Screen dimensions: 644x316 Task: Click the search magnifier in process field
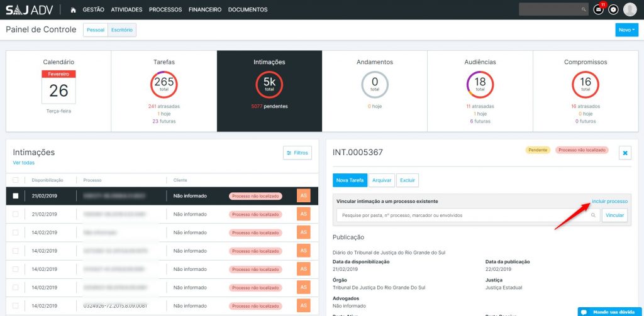coord(592,215)
